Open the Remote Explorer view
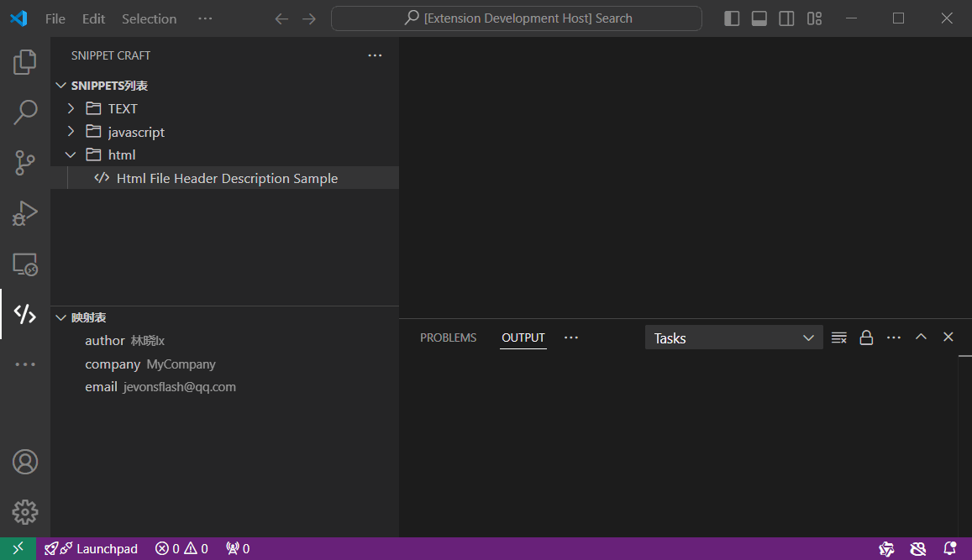This screenshot has height=560, width=972. point(25,264)
